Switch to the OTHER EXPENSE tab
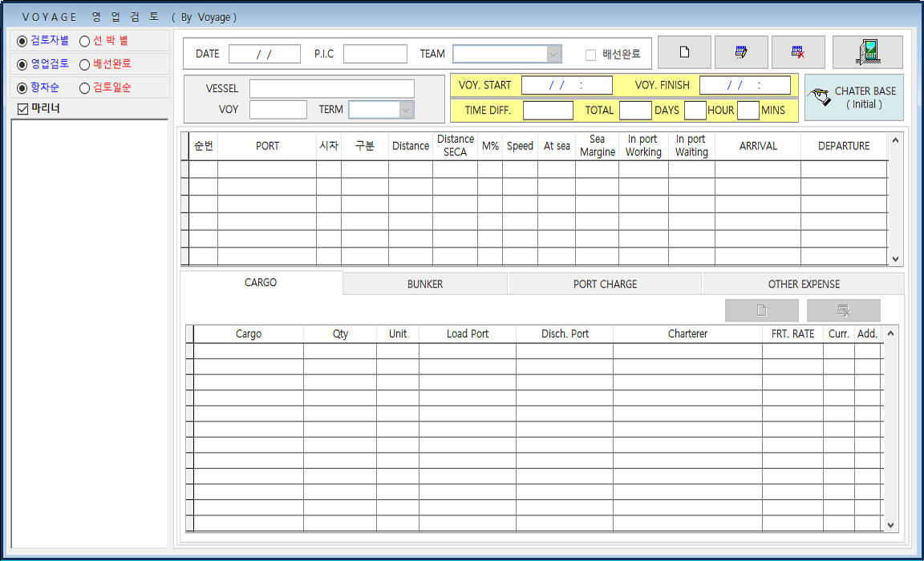This screenshot has height=561, width=924. click(x=804, y=284)
